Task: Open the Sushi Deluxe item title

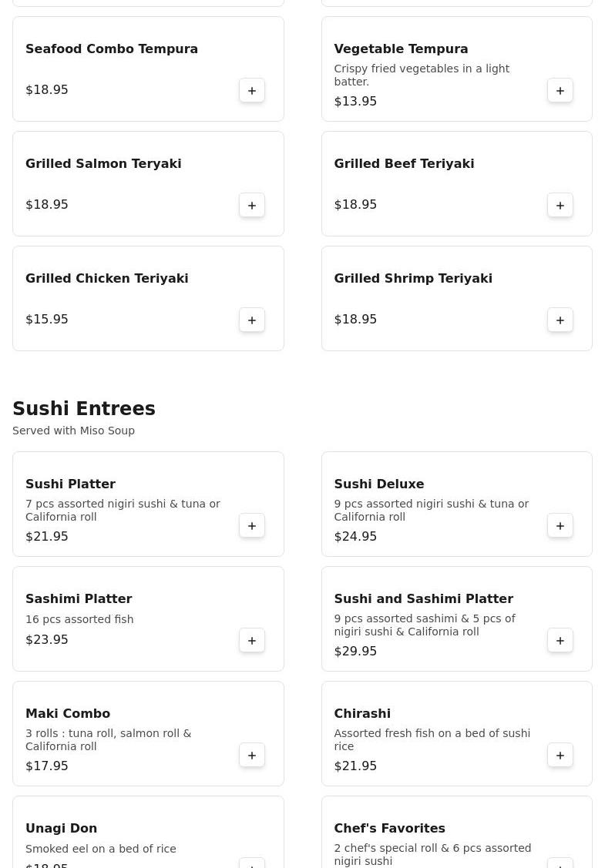Action: click(x=378, y=484)
